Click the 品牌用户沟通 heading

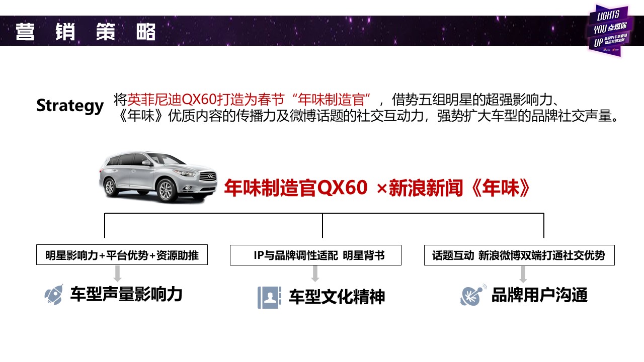coord(540,295)
